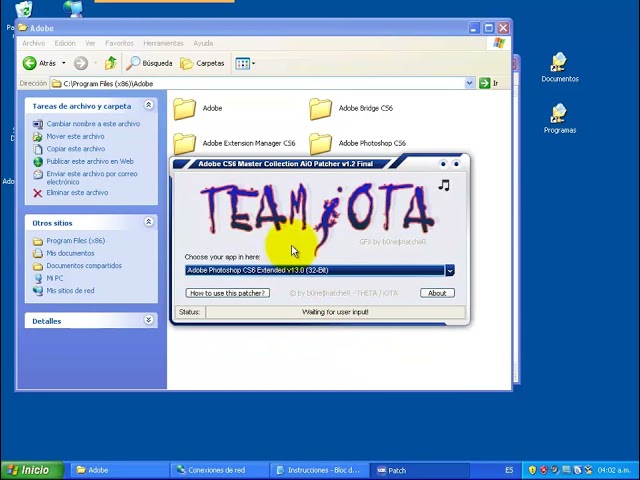The height and width of the screenshot is (480, 640).
Task: Expand the address bar dropdown
Action: 469,83
